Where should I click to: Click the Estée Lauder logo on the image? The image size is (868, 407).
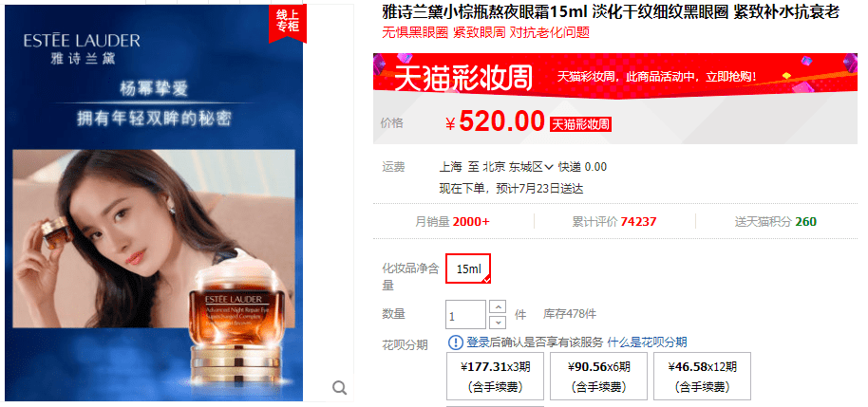pyautogui.click(x=82, y=48)
